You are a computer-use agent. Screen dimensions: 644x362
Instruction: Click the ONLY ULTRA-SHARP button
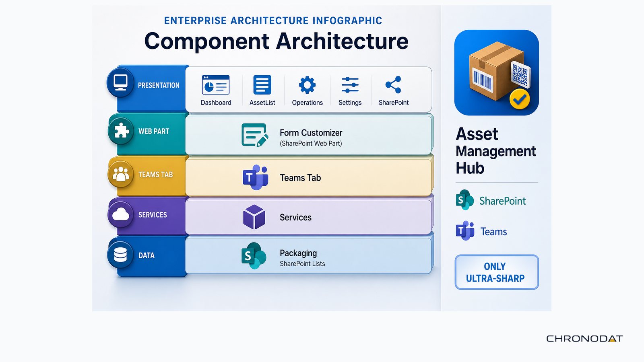point(497,272)
